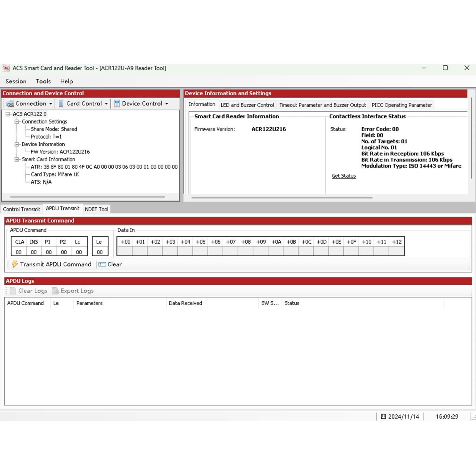
Task: Open Timeout Parameter and Buzzer Output tab
Action: [322, 105]
